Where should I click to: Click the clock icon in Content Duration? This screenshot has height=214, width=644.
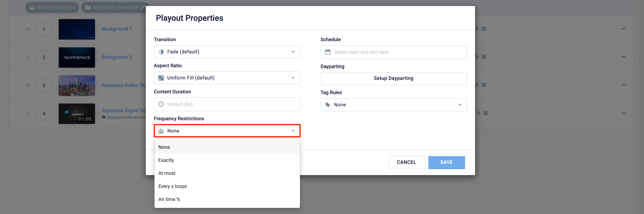pos(161,104)
